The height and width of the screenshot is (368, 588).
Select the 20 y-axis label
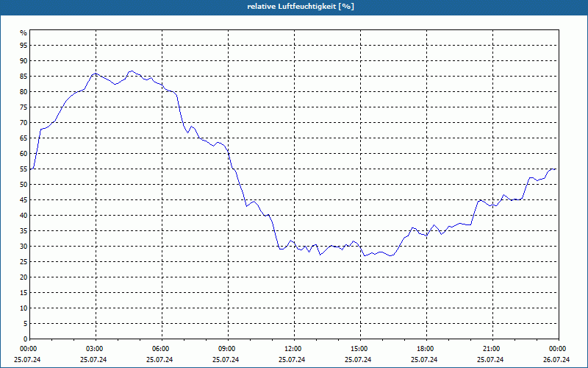(24, 277)
